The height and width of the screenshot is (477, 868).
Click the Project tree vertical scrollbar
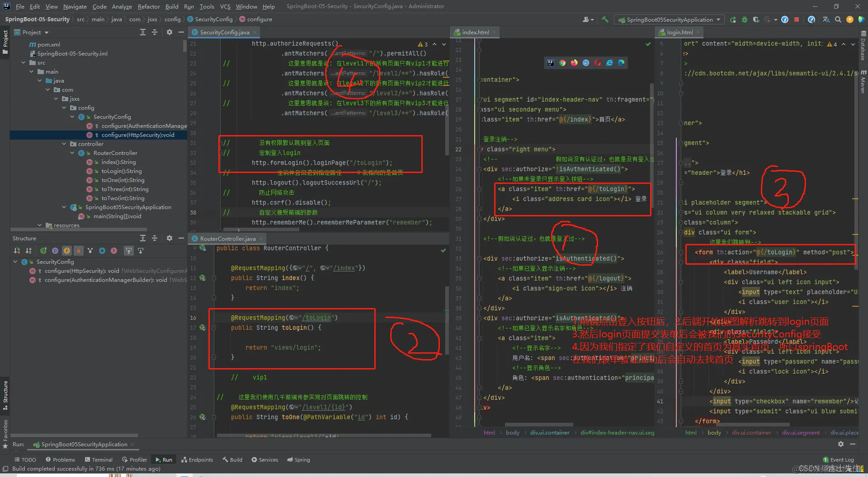[184, 46]
